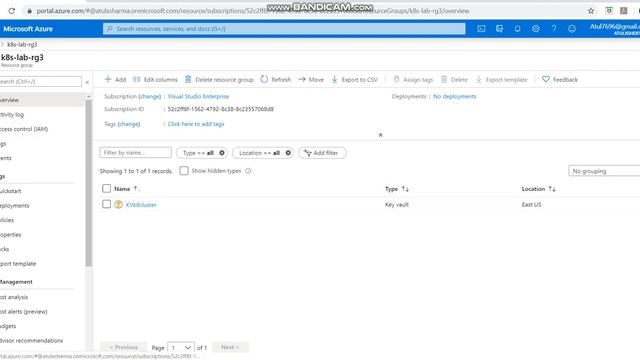
Task: Export the list to CSV
Action: pos(354,80)
